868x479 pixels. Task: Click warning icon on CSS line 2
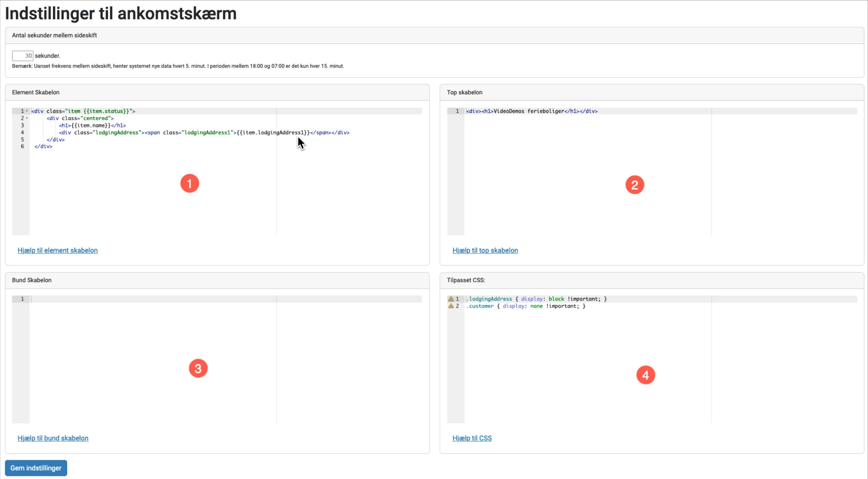click(451, 306)
